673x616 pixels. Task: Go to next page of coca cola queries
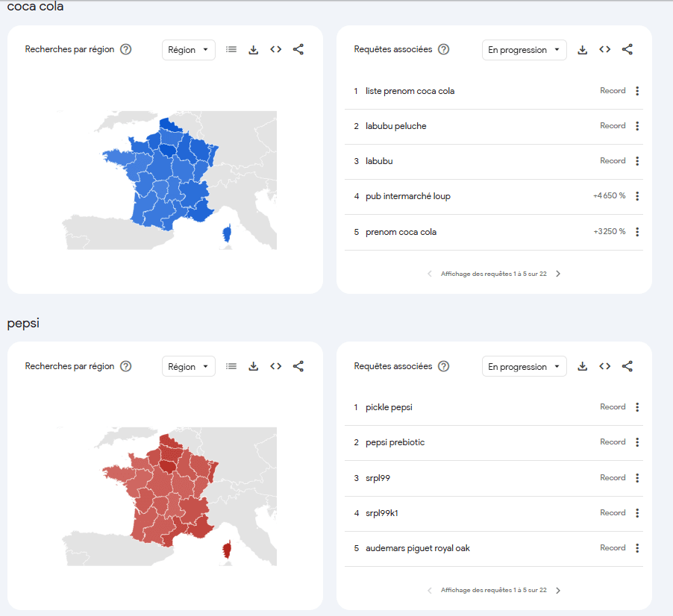[x=558, y=274]
